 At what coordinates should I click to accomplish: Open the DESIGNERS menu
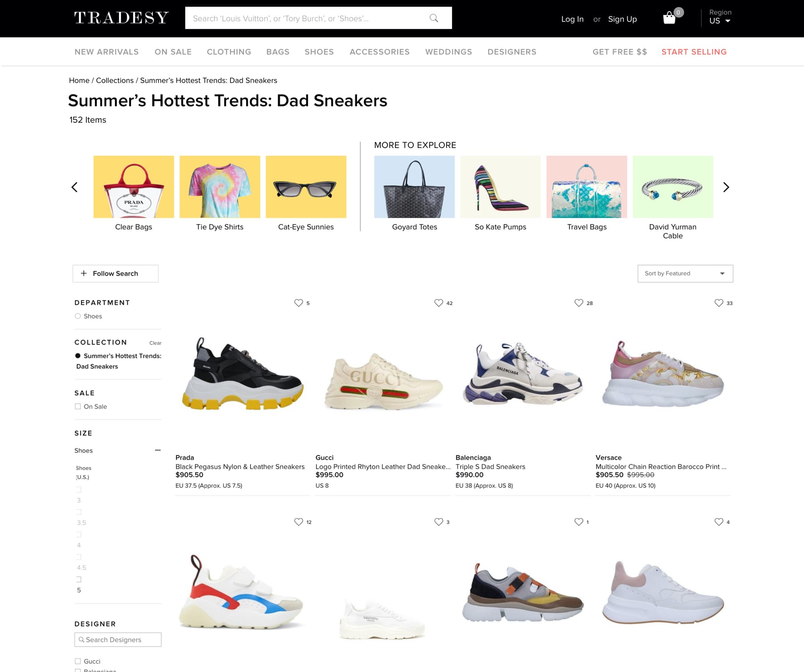click(512, 52)
